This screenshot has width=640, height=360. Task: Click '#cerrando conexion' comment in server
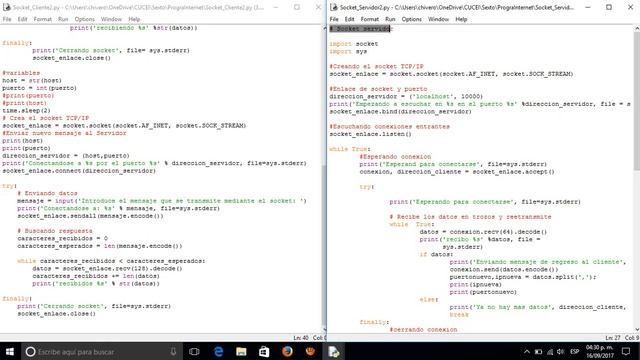[423, 329]
